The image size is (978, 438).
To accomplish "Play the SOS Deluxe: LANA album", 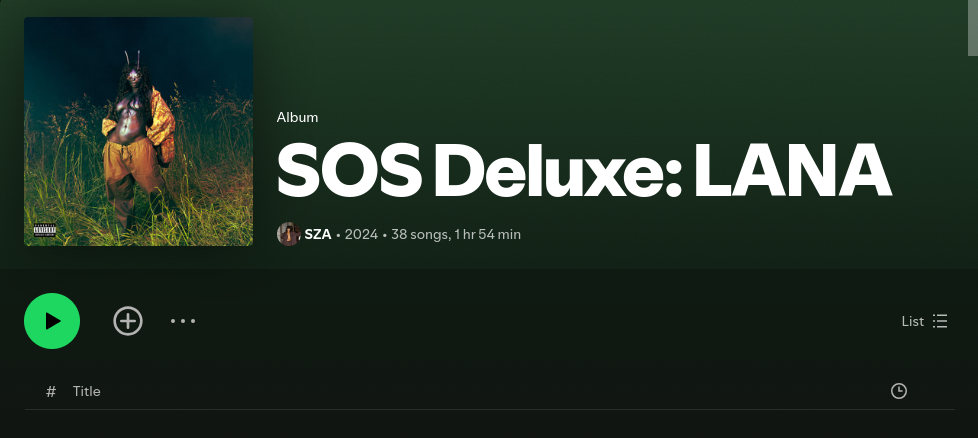I will pyautogui.click(x=52, y=321).
